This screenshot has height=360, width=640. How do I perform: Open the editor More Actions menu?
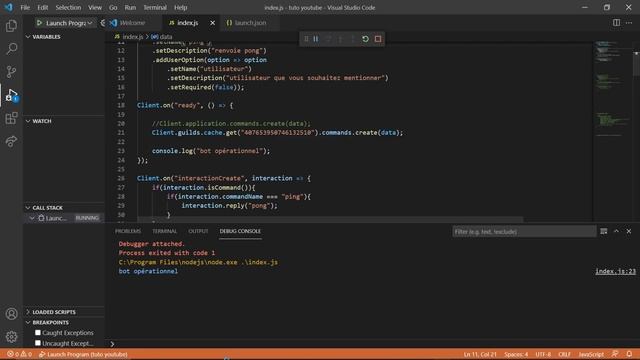pos(629,23)
